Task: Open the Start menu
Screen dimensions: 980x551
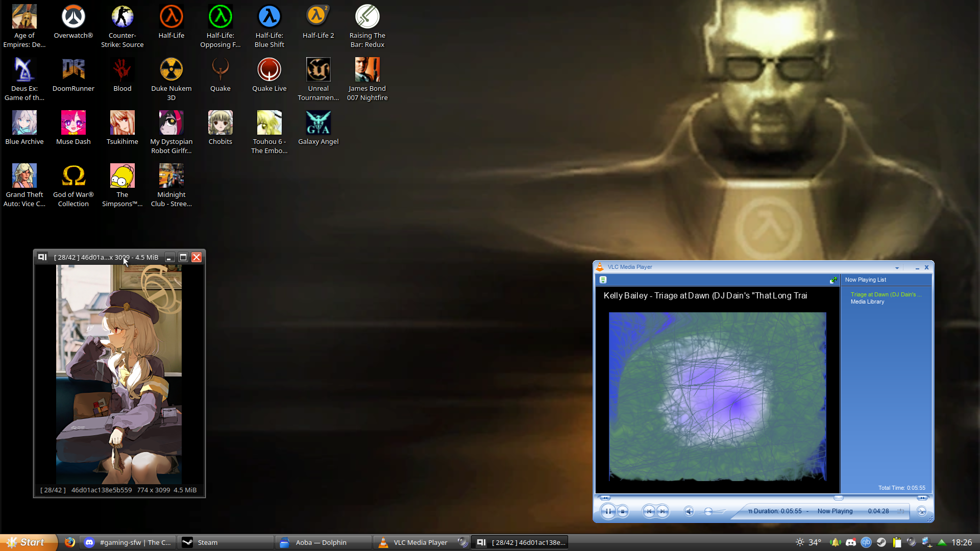Action: (x=28, y=542)
